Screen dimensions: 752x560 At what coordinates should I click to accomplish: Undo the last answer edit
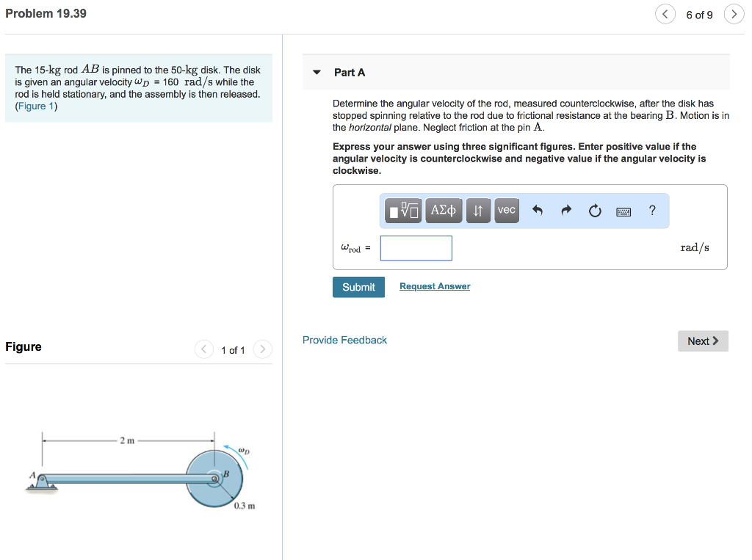(535, 211)
